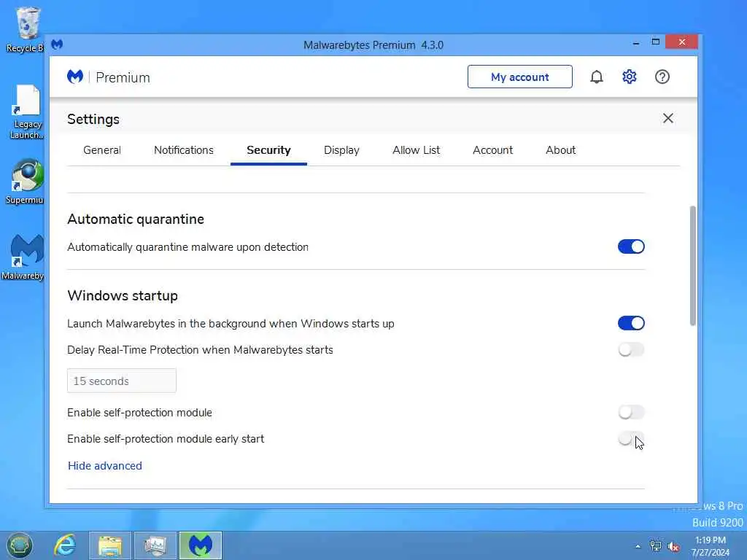Enable self-protection module early start
Viewport: 747px width, 560px height.
click(x=631, y=438)
